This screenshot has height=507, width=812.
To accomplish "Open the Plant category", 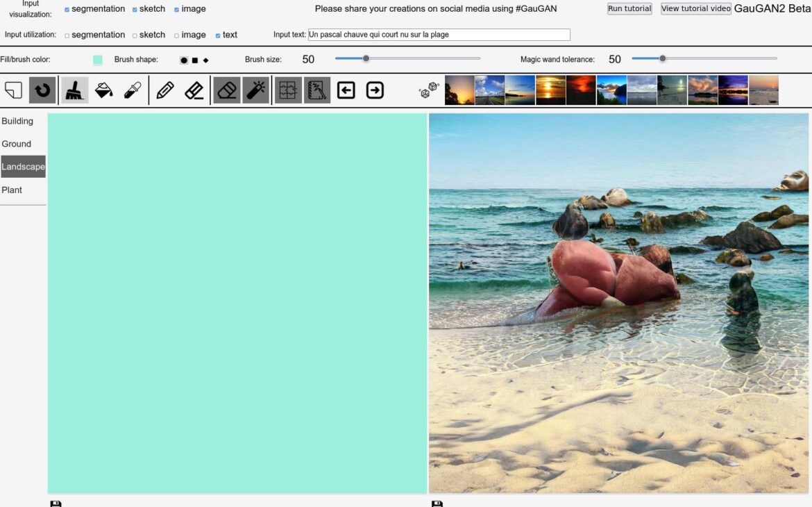I will coord(12,190).
